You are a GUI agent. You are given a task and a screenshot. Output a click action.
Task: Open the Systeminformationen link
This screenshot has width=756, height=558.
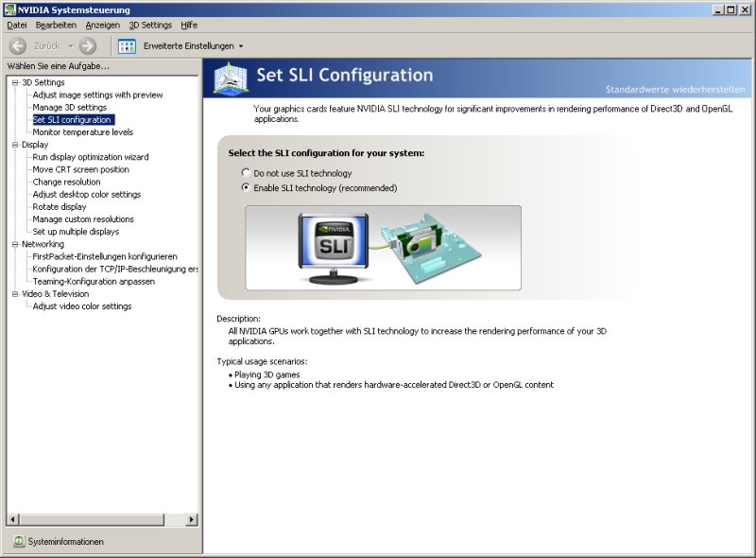[x=65, y=542]
